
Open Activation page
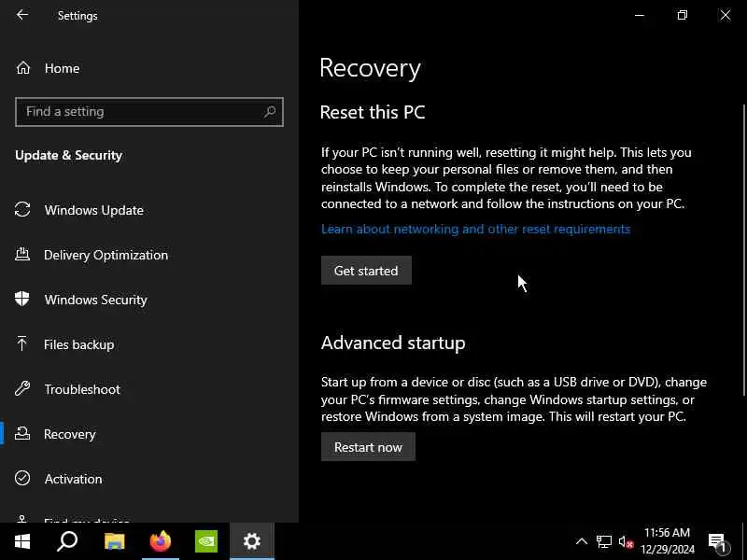(149, 479)
